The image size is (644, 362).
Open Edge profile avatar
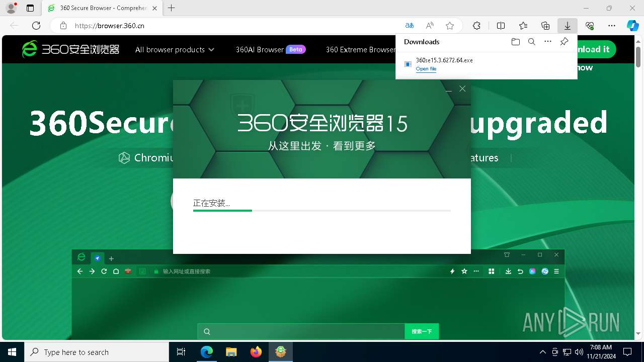(11, 8)
